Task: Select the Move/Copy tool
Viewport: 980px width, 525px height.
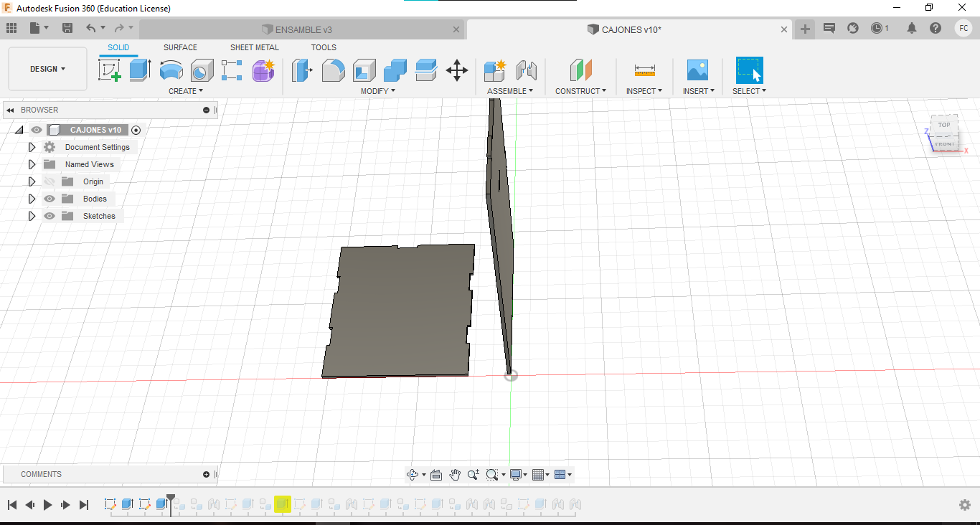Action: (x=457, y=70)
